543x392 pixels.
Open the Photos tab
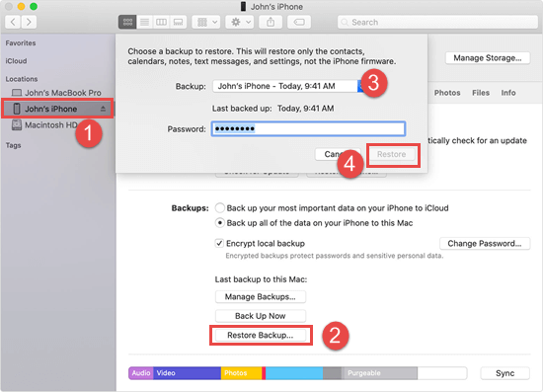point(447,93)
